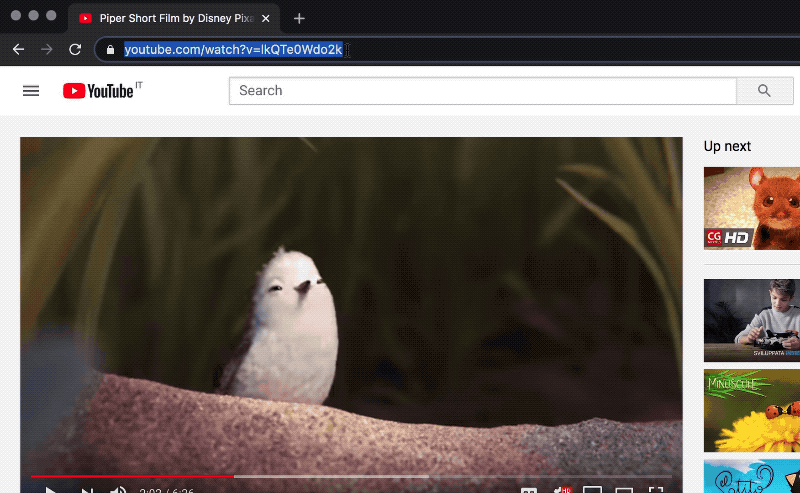Click the magnifying glass search button
800x493 pixels.
coord(764,91)
